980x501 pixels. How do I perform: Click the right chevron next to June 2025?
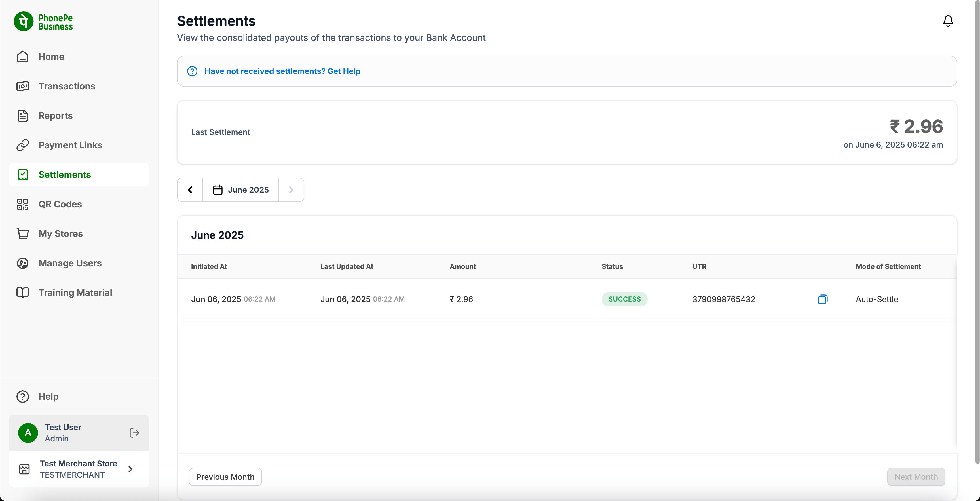[291, 190]
